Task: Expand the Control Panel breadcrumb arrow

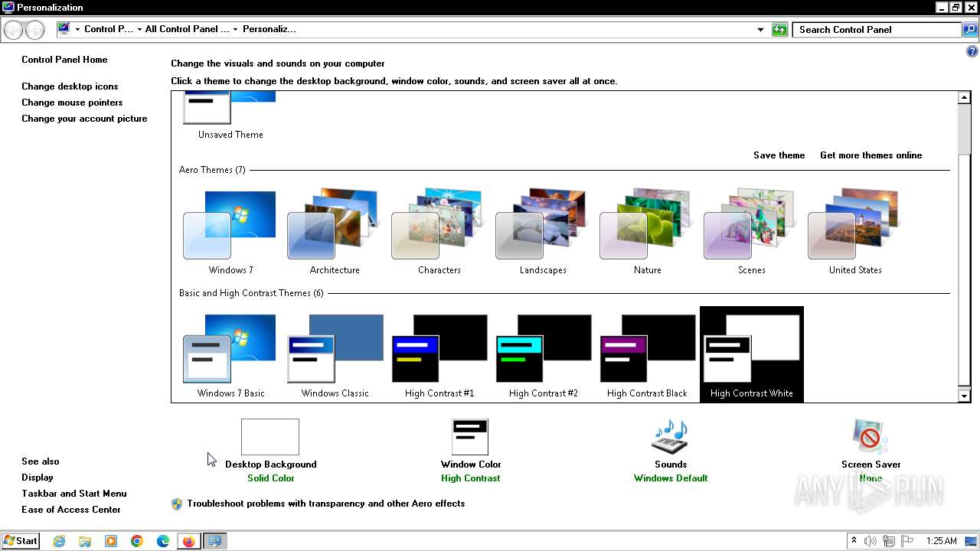Action: 139,30
